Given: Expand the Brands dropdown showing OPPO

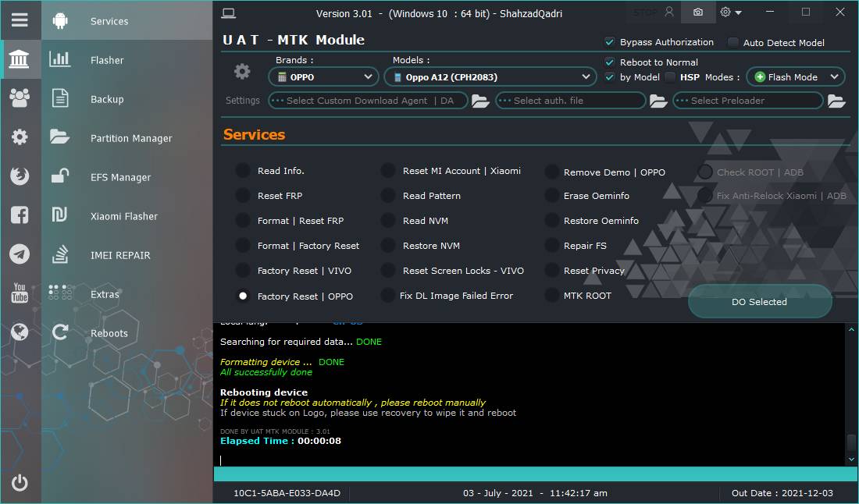Looking at the screenshot, I should pos(324,77).
